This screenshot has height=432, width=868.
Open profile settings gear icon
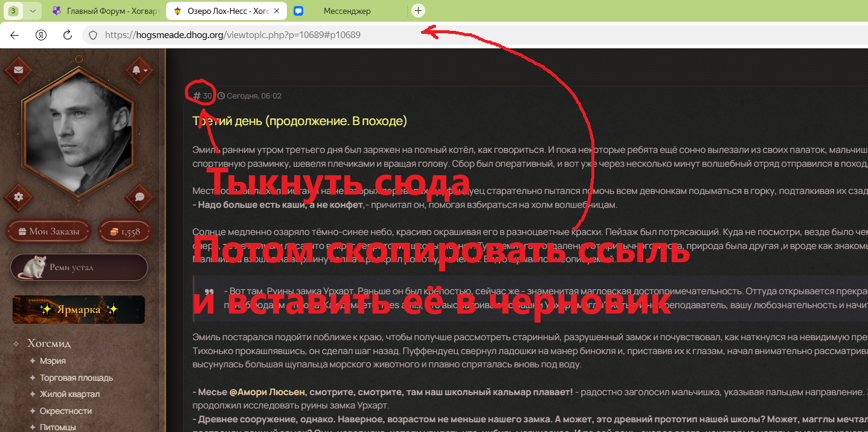point(19,197)
